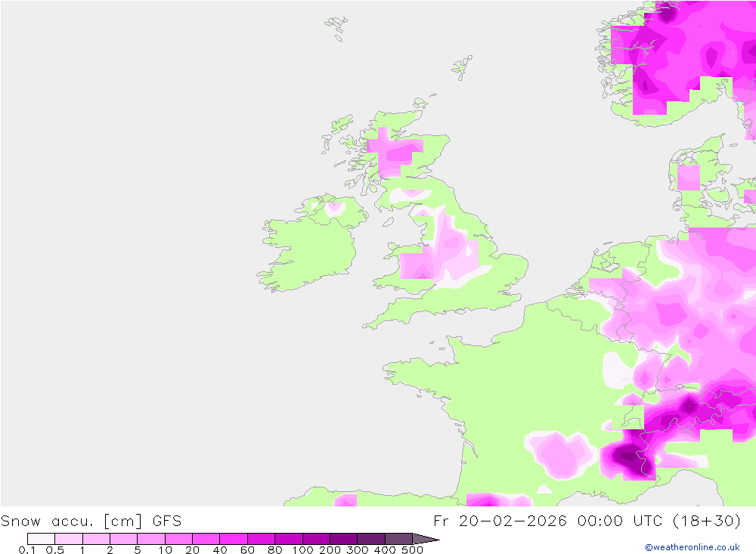This screenshot has width=756, height=554.
Task: Select the 2–5 cm legend swatch
Action: [x=124, y=539]
